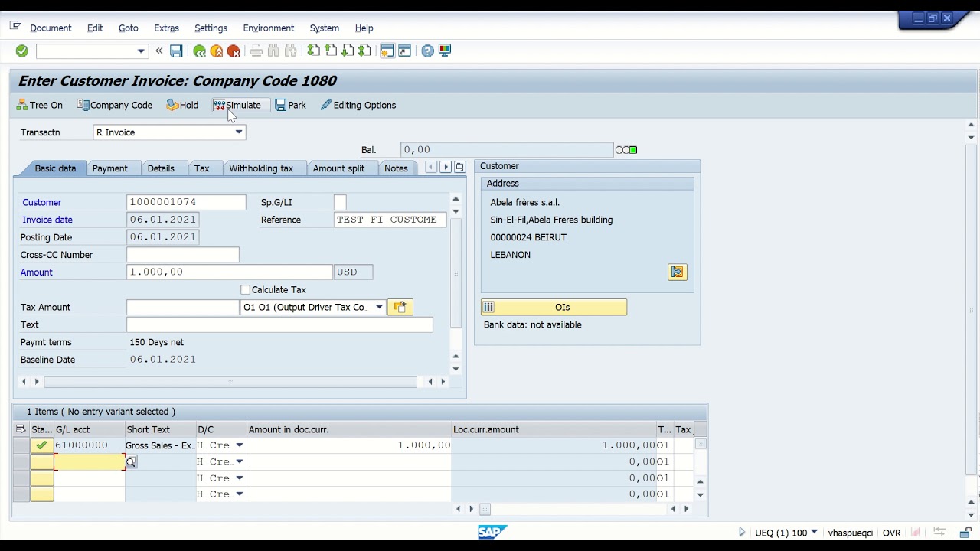Open the System menu
The width and height of the screenshot is (980, 551).
coord(325,28)
